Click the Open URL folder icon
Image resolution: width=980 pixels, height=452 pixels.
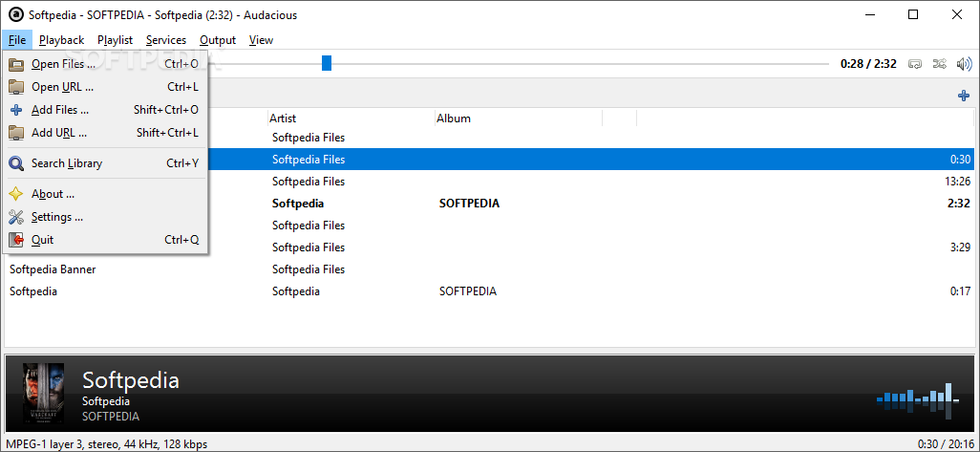tap(16, 87)
